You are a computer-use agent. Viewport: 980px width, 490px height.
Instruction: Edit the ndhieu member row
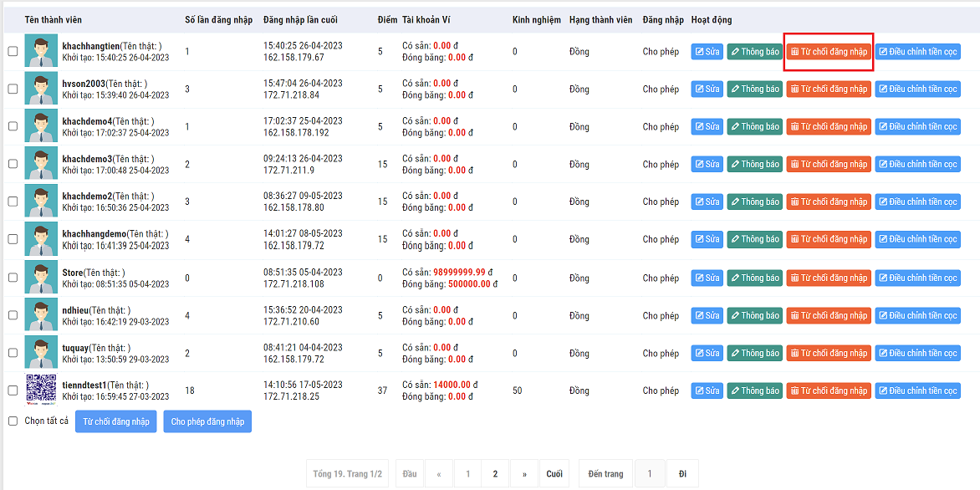(x=707, y=315)
